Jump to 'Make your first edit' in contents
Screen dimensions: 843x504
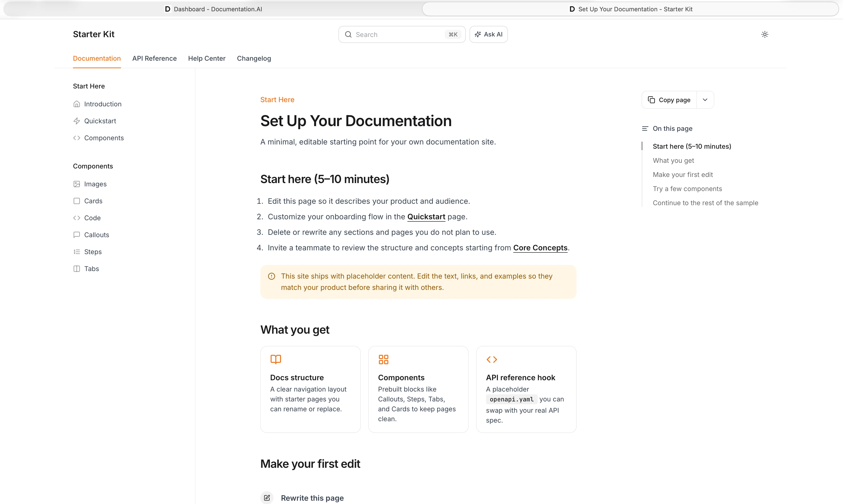coord(683,175)
